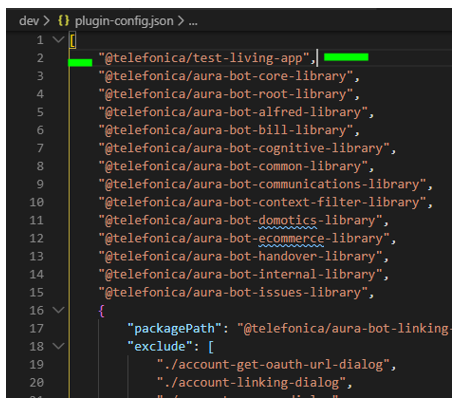Collapse the array fold arrow on line 1
The width and height of the screenshot is (463, 406).
[x=58, y=40]
